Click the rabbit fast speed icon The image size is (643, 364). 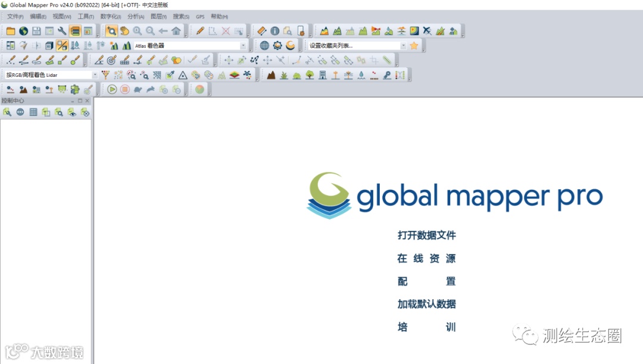151,89
